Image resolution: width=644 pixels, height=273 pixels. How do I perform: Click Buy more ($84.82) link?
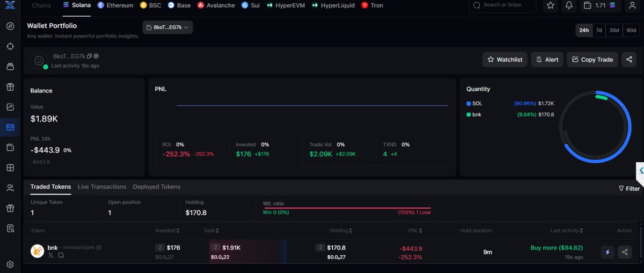pyautogui.click(x=557, y=248)
